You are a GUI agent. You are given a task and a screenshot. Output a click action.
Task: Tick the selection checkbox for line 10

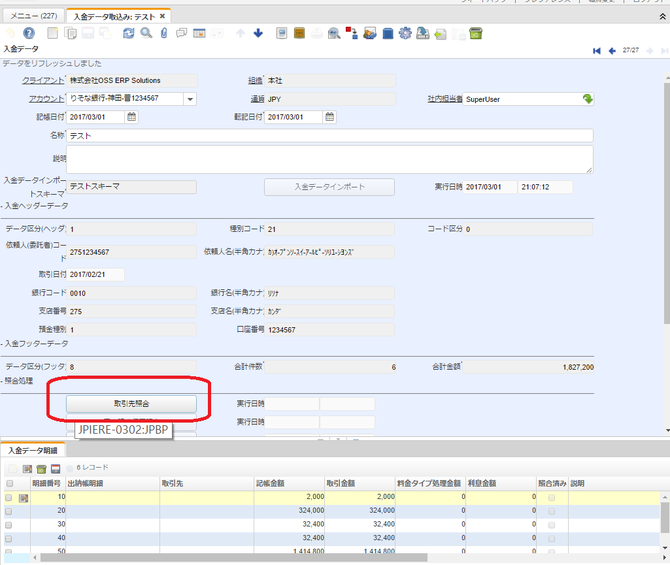(x=9, y=498)
